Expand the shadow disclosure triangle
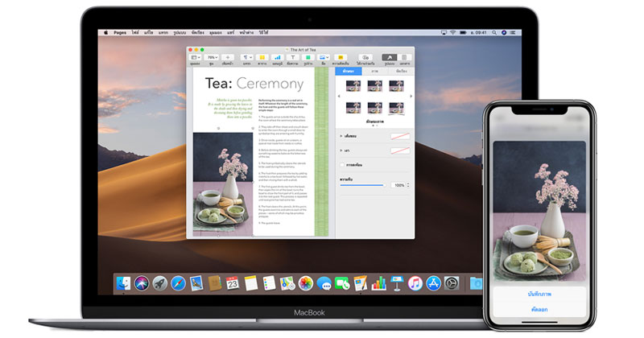This screenshot has width=644, height=338. (341, 150)
